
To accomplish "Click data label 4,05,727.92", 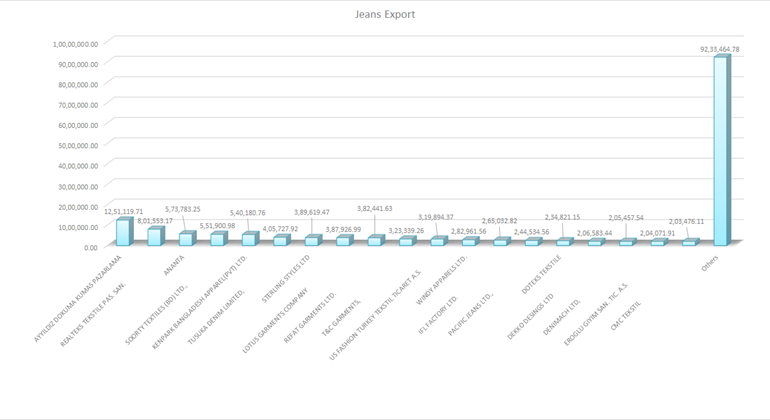I will (280, 229).
